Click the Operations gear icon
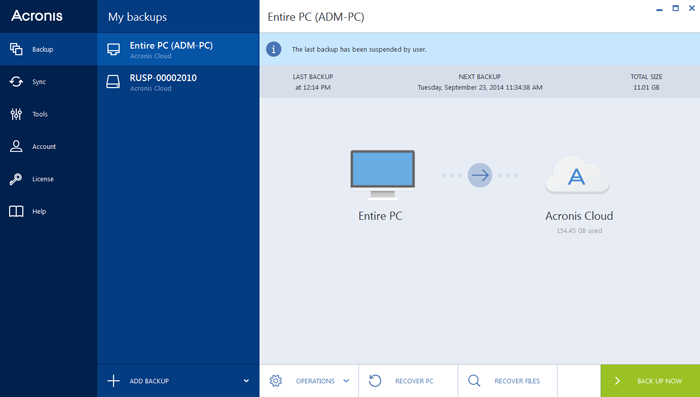Viewport: 700px width, 397px height. [275, 381]
